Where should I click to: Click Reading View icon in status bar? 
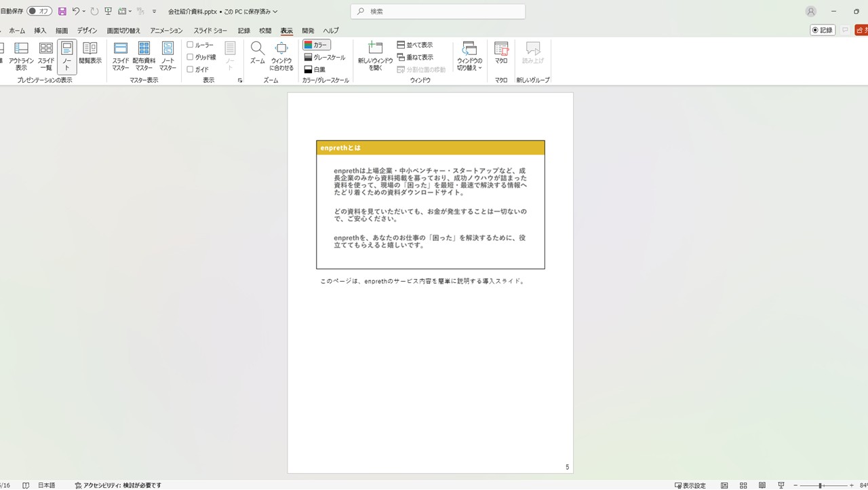pyautogui.click(x=763, y=485)
